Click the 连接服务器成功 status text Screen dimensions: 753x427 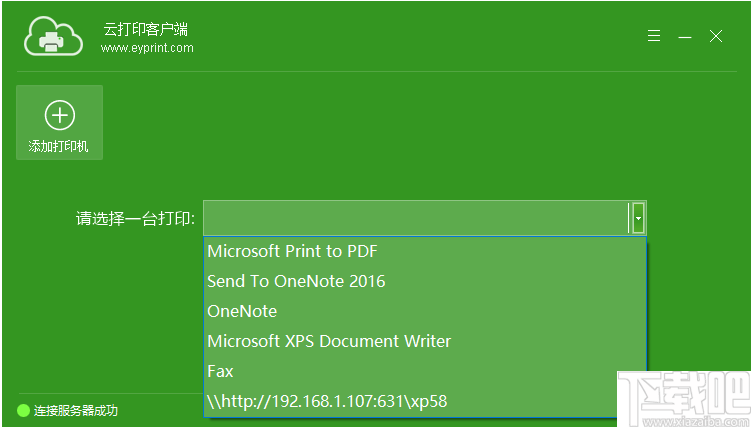click(x=76, y=411)
